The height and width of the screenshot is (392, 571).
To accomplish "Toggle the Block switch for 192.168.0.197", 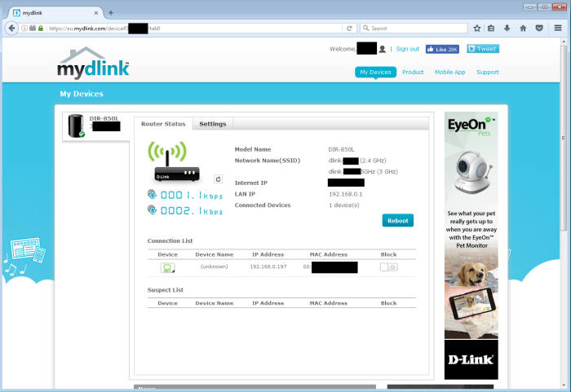I will tap(388, 267).
